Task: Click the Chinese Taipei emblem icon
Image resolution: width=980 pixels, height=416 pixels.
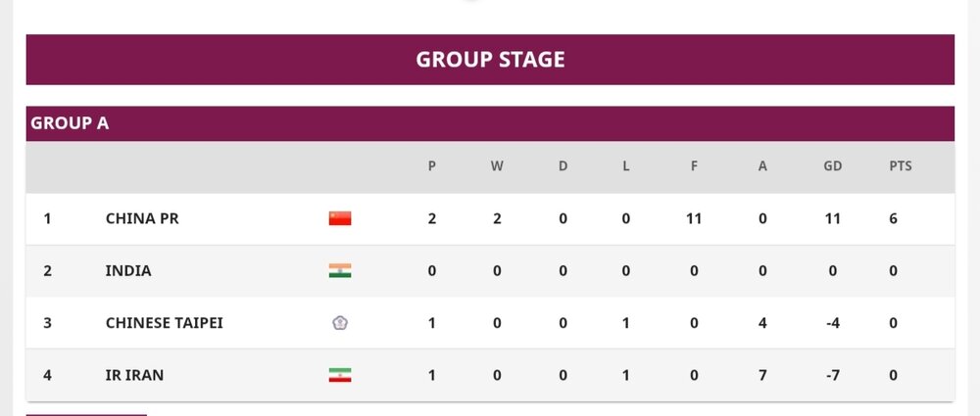Action: point(340,322)
